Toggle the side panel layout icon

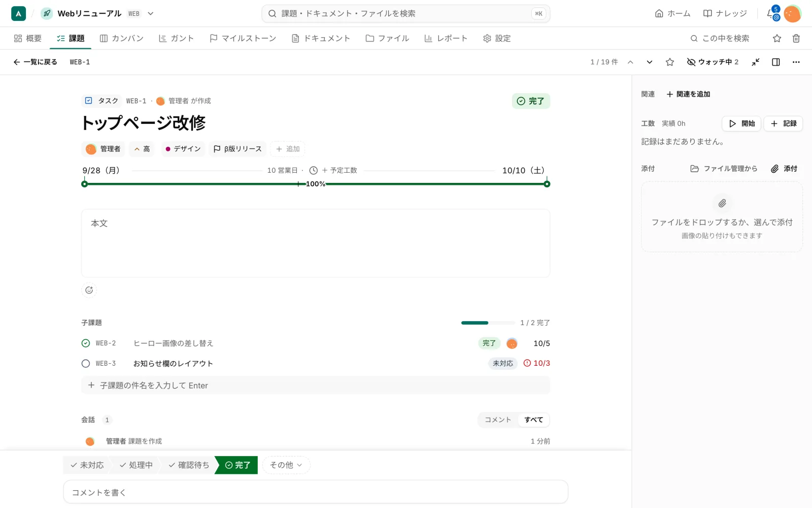tap(776, 62)
